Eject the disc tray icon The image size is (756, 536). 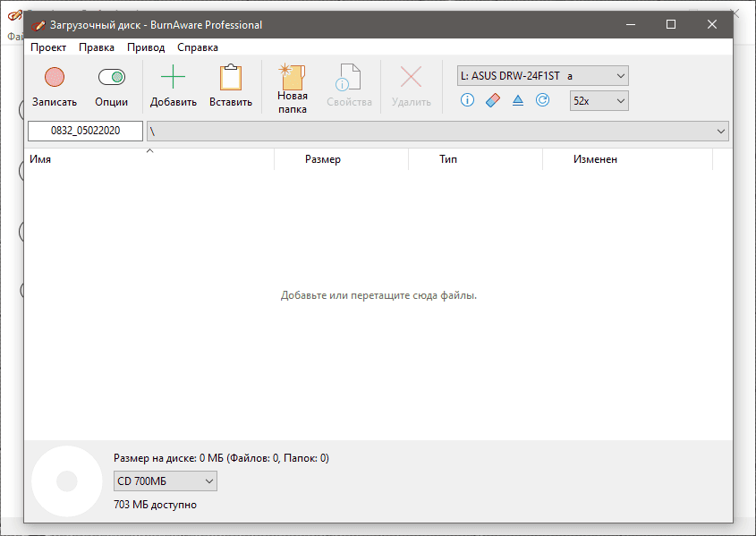(x=517, y=100)
